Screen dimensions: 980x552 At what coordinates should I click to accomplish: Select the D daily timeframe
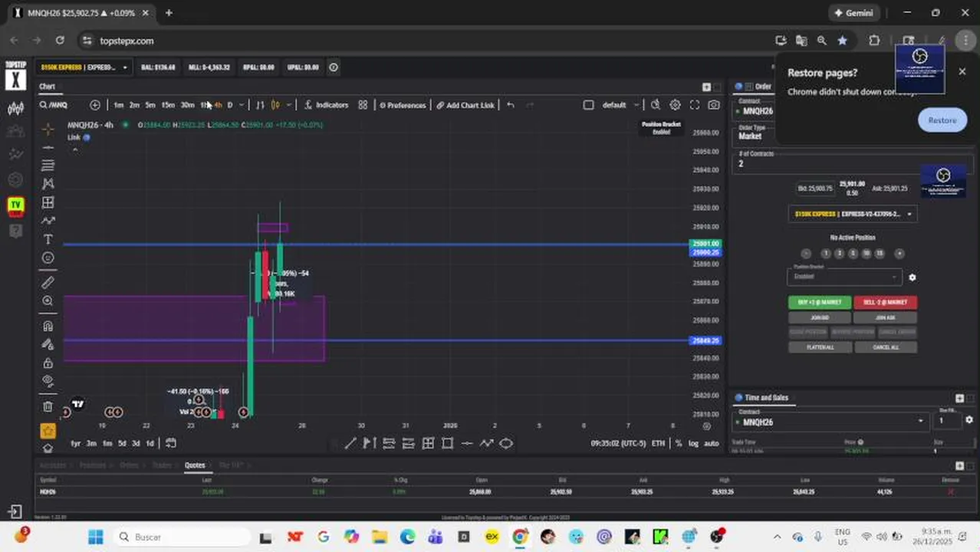(x=229, y=105)
